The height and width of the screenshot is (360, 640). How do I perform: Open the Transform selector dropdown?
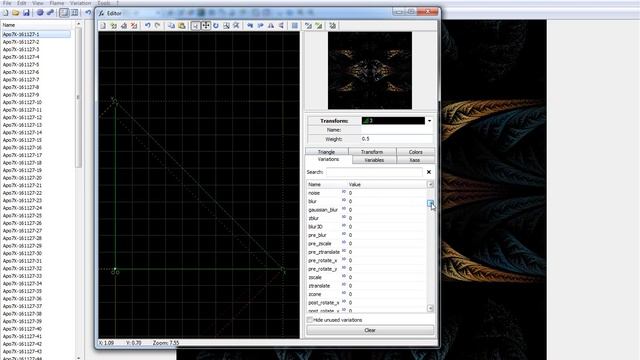coord(429,121)
